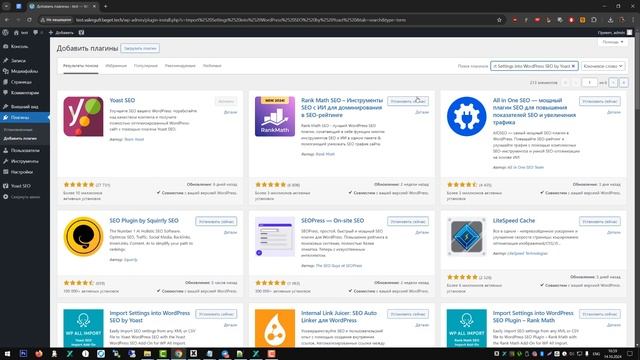
Task: Switch to the Любимые tab
Action: coord(212,66)
